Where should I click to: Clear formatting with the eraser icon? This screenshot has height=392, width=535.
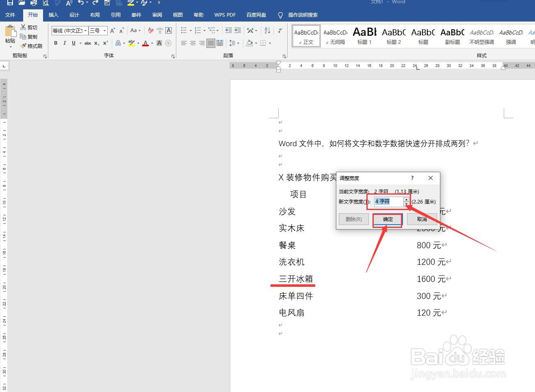(150, 30)
